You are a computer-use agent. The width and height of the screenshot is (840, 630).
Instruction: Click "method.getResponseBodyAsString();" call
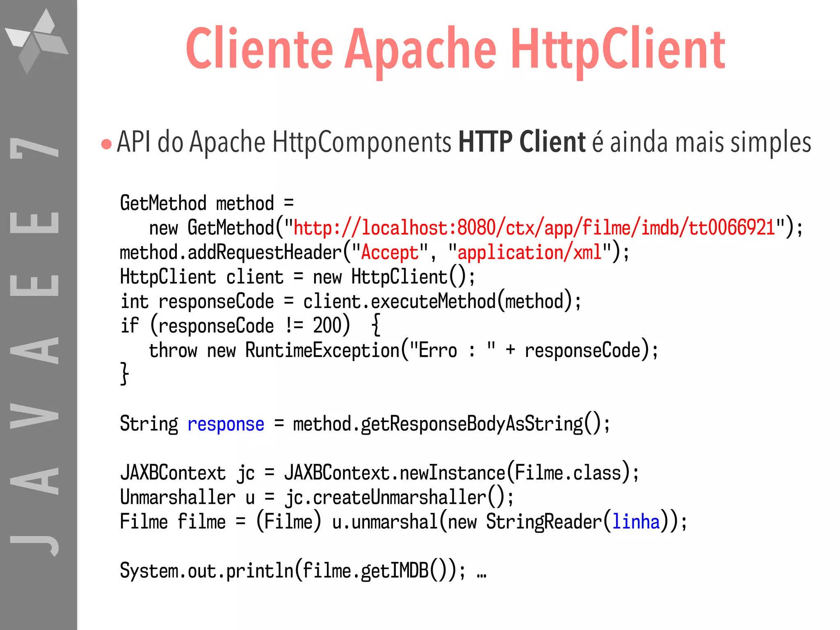[452, 424]
